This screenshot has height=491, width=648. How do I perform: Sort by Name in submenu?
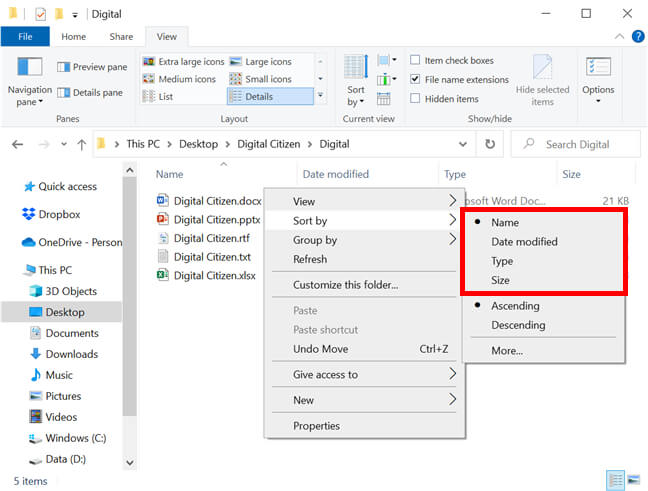click(543, 222)
